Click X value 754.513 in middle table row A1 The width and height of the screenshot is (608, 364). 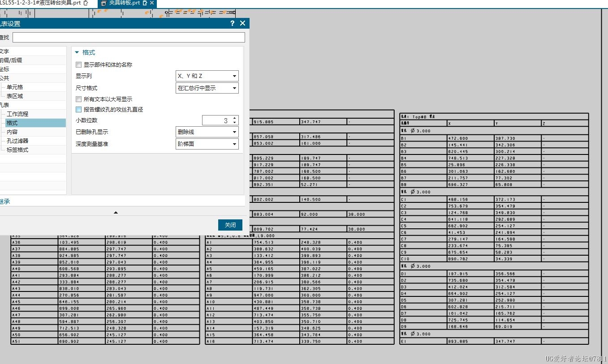[263, 242]
